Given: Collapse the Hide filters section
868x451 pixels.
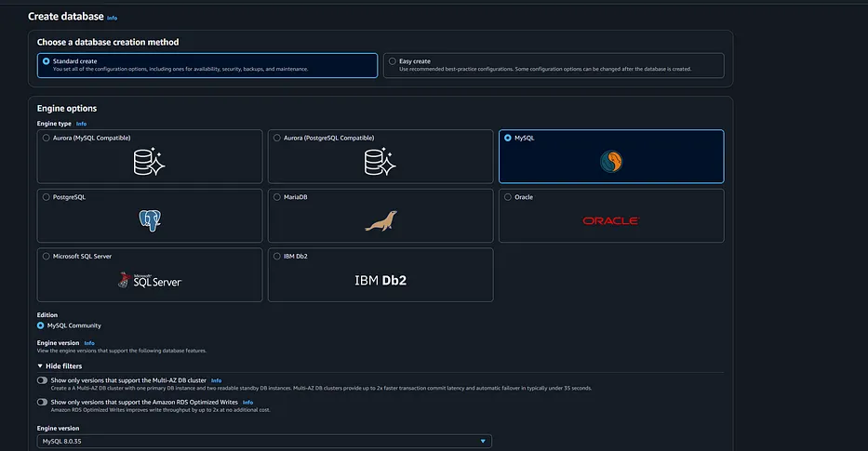Looking at the screenshot, I should 60,365.
